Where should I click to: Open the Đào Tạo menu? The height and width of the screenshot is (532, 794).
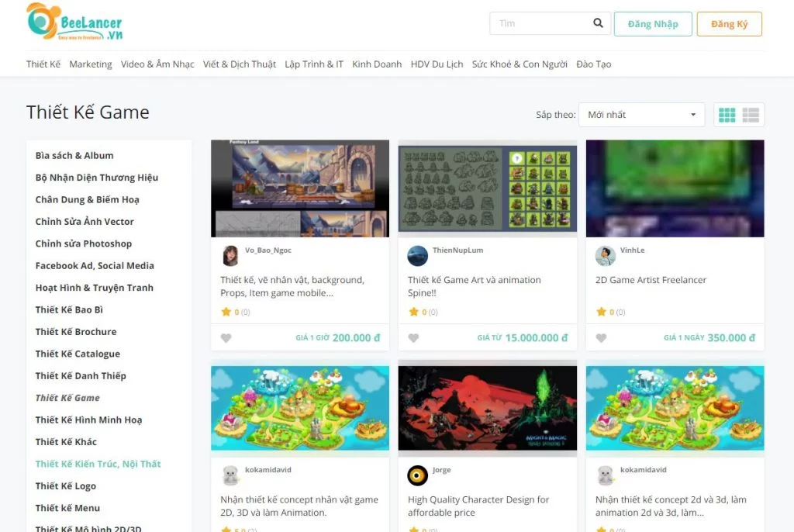click(x=593, y=64)
